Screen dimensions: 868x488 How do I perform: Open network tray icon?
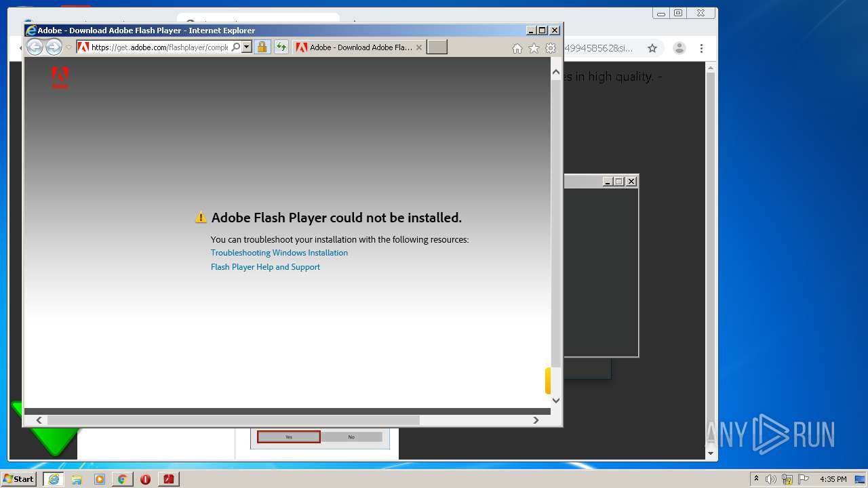tap(787, 479)
